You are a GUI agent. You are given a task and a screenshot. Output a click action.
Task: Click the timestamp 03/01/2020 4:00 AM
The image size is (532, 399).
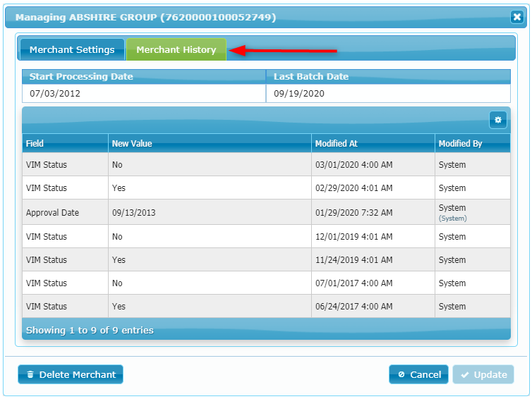[x=354, y=165]
